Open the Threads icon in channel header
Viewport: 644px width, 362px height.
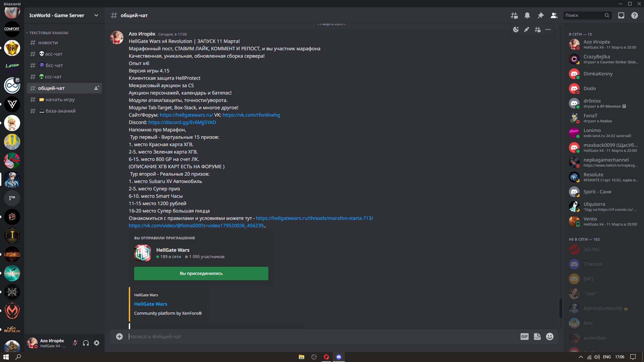click(514, 15)
